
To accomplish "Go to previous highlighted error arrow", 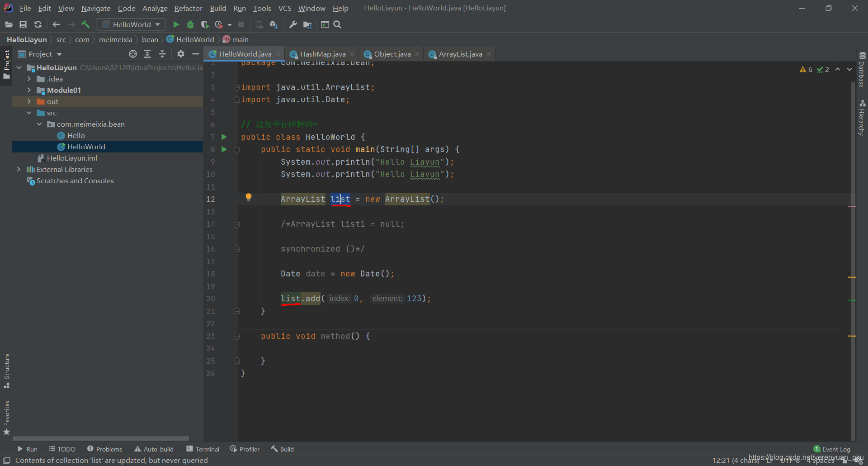I will [x=838, y=69].
